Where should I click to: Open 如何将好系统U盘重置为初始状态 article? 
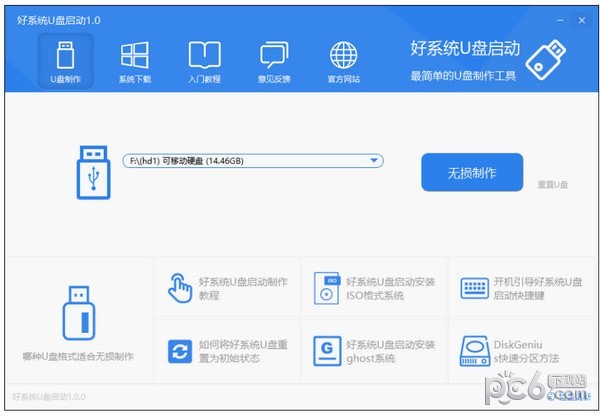click(x=242, y=351)
